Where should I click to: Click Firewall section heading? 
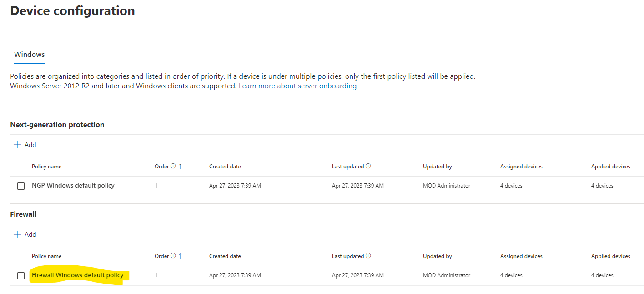point(23,214)
